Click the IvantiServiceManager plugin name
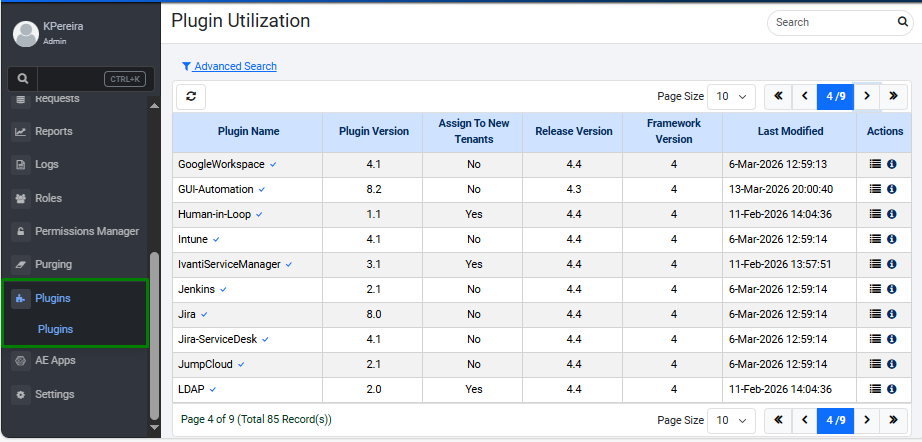 pyautogui.click(x=229, y=264)
